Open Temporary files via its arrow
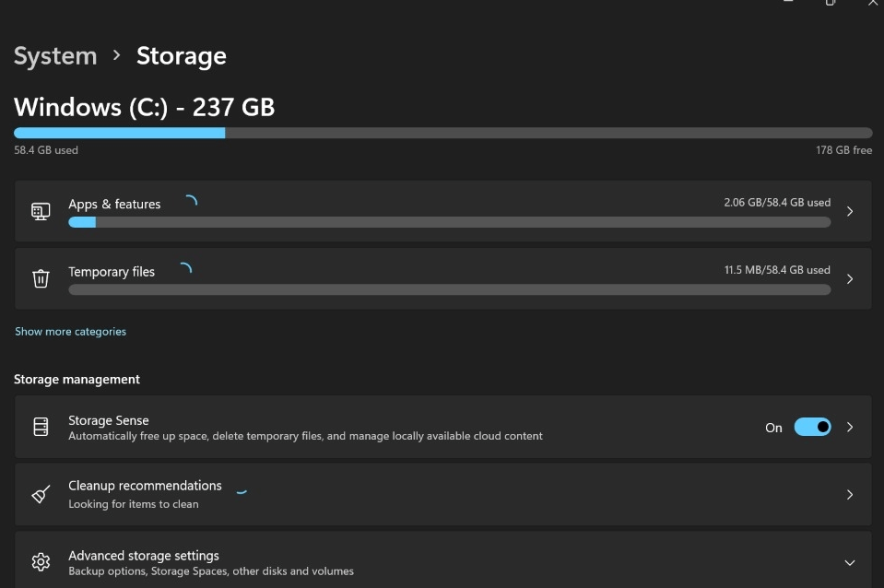This screenshot has height=588, width=884. [850, 279]
